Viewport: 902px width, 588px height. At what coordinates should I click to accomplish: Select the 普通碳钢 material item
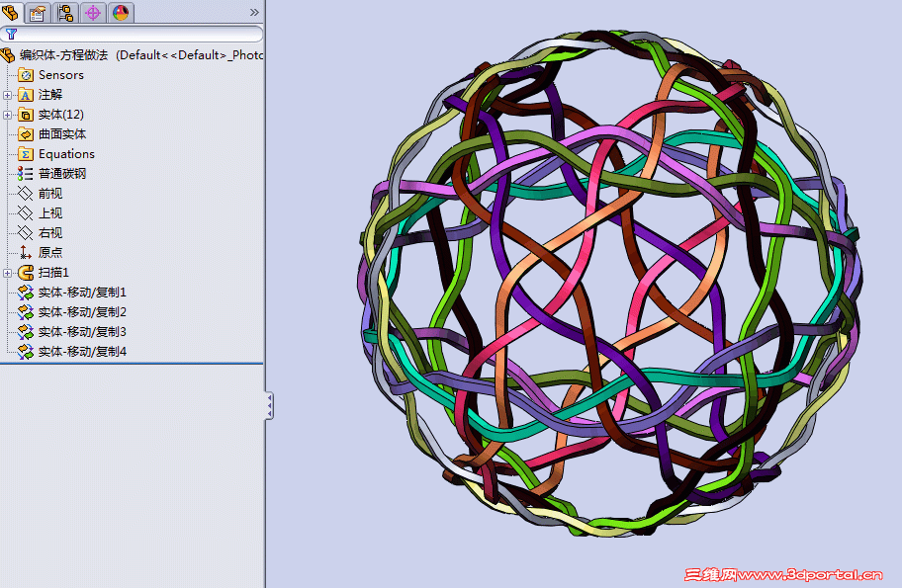[62, 174]
